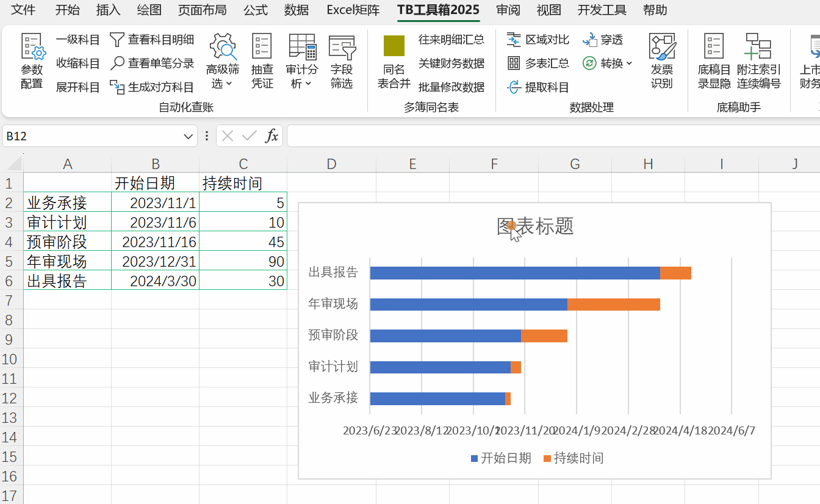Switch to the 绘图 tab
This screenshot has width=820, height=504.
point(149,10)
